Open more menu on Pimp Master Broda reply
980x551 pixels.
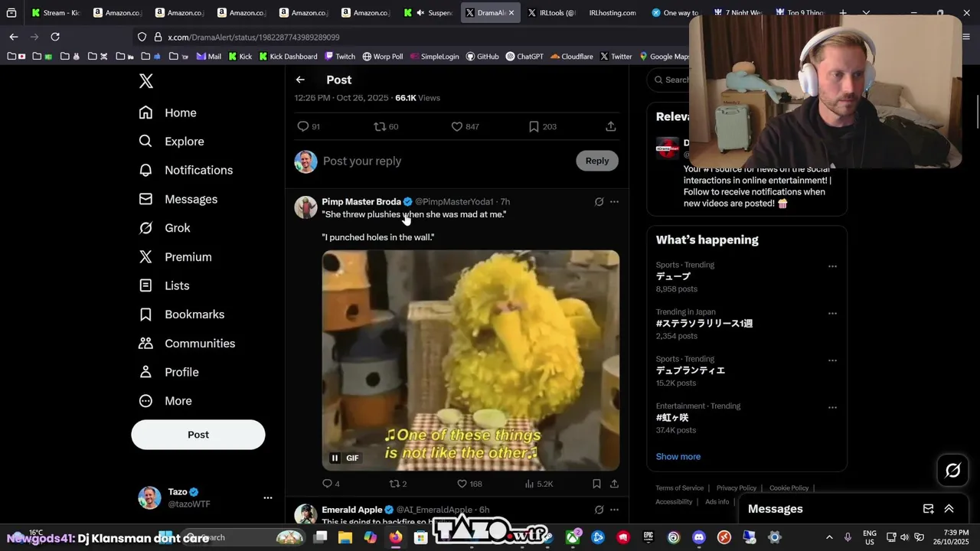point(614,202)
